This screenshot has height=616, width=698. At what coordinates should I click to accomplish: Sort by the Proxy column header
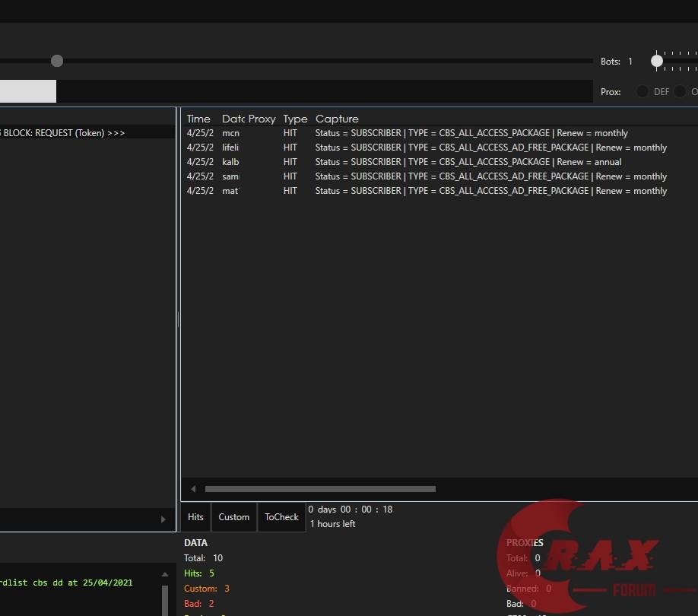click(262, 119)
